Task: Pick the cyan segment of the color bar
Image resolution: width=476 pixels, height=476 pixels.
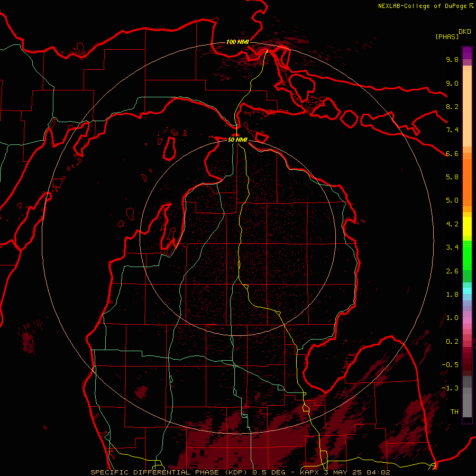Action: coord(467,290)
